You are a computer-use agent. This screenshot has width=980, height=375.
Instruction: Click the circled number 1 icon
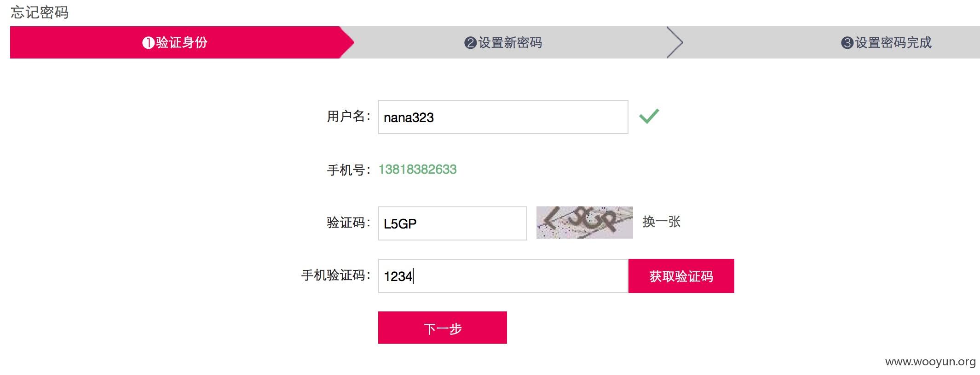pos(148,43)
